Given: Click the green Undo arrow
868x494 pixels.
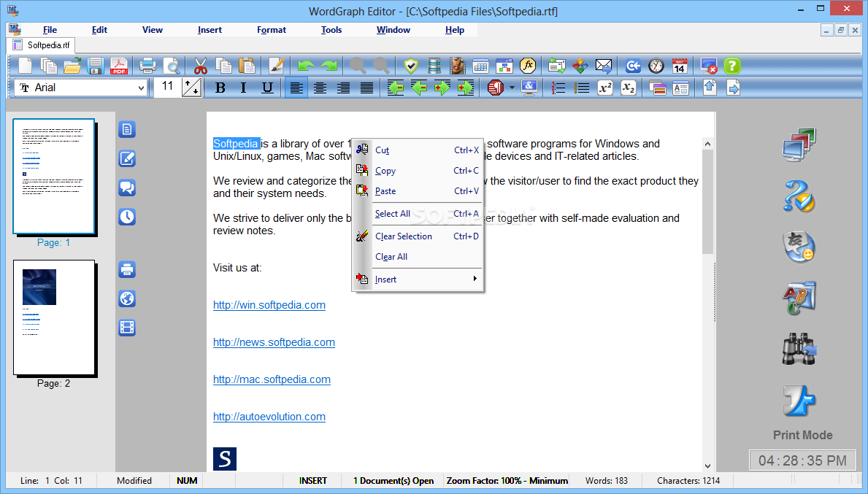Looking at the screenshot, I should pos(306,66).
